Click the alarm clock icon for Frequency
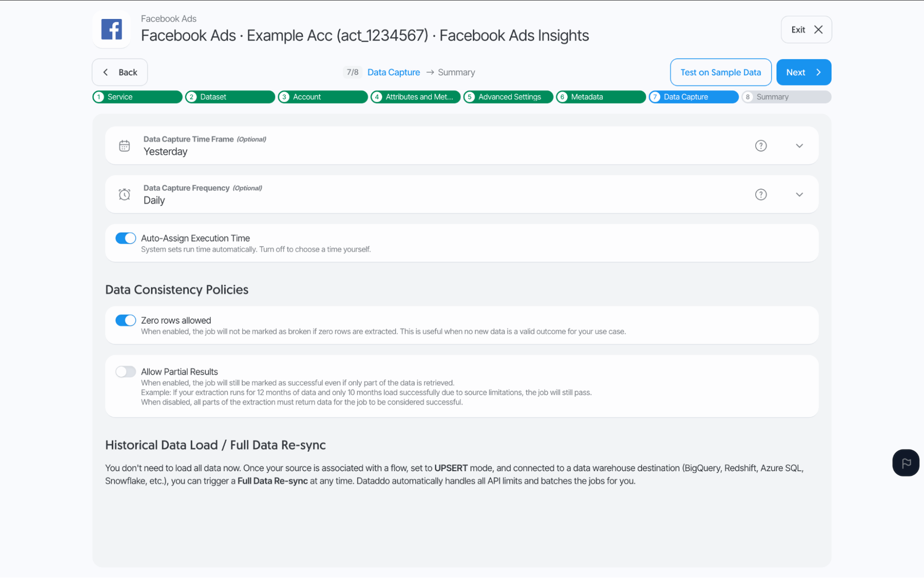924x578 pixels. (124, 194)
